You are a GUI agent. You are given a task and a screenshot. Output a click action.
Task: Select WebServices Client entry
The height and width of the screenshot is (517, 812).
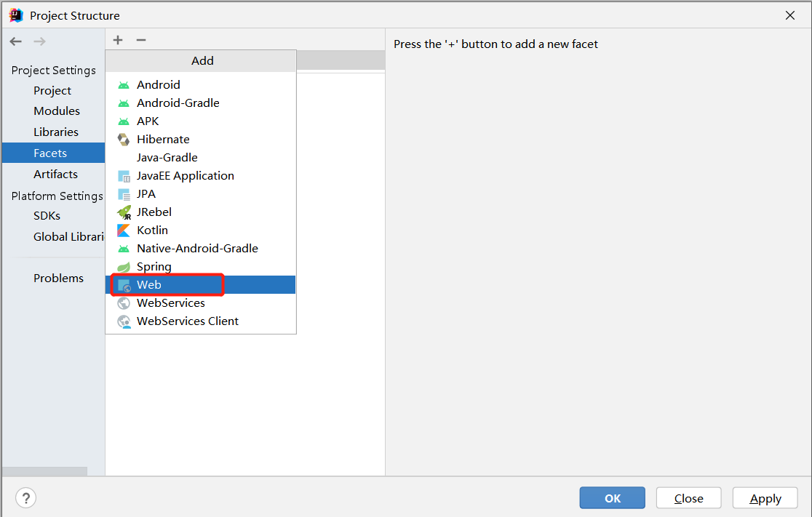pyautogui.click(x=200, y=321)
